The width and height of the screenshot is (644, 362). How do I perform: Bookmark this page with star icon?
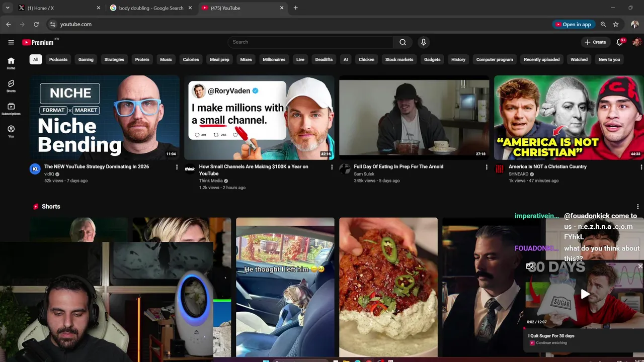pos(616,24)
